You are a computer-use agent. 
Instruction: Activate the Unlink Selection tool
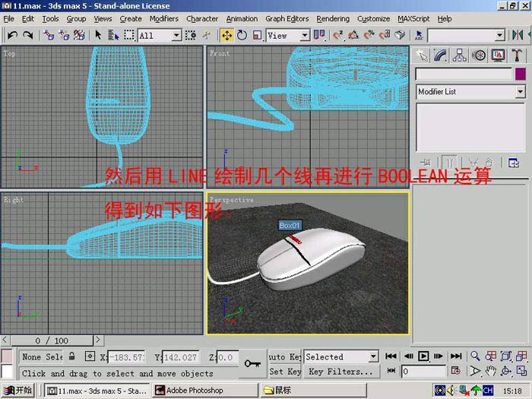pyautogui.click(x=64, y=35)
